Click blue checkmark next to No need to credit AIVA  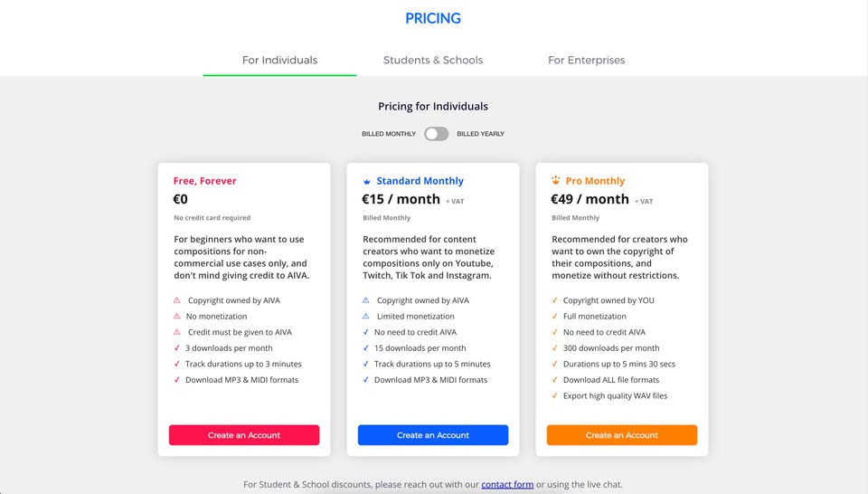pyautogui.click(x=365, y=332)
